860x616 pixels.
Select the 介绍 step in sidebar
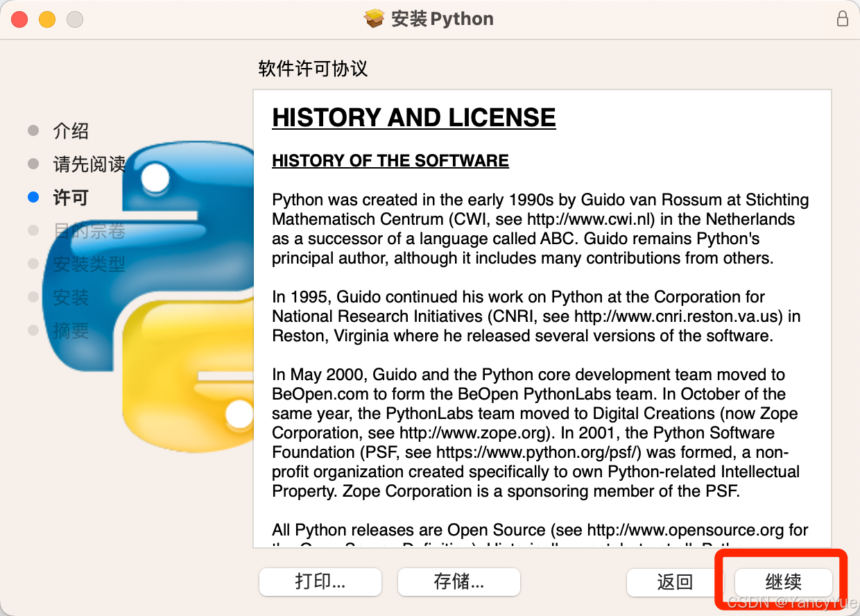coord(71,131)
